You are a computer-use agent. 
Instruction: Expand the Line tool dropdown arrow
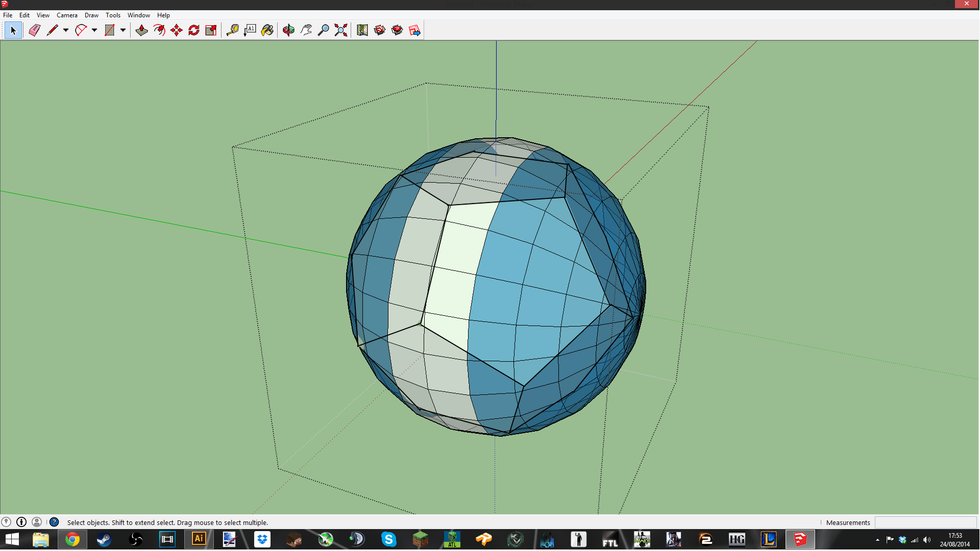[x=66, y=31]
